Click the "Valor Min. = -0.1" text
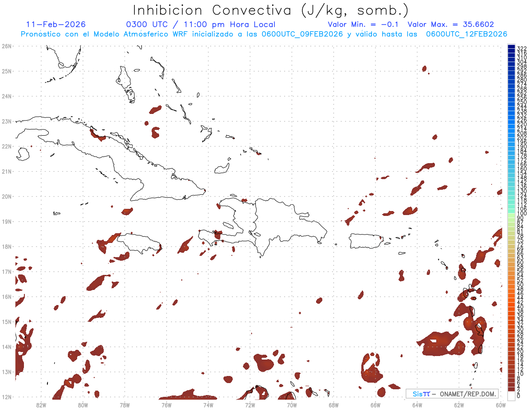The width and height of the screenshot is (532, 411). point(364,24)
